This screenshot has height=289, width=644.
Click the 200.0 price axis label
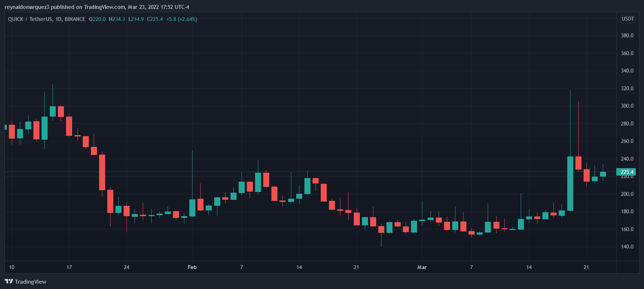[x=627, y=194]
